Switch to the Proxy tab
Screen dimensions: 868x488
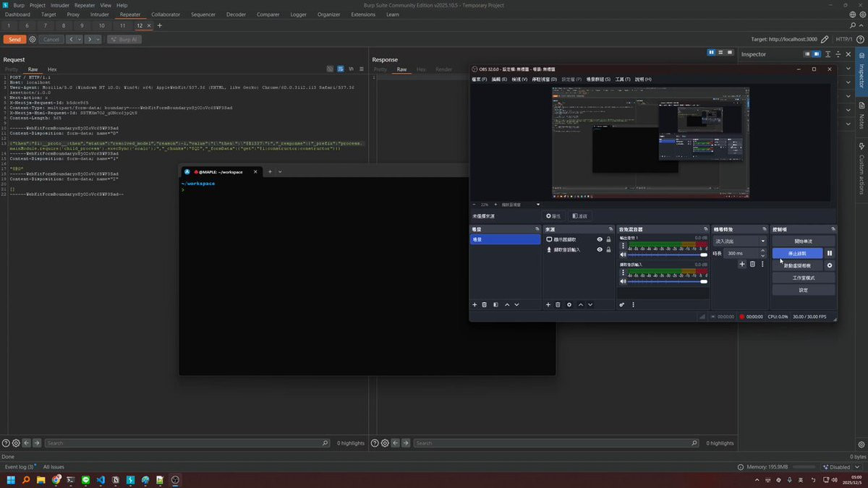73,14
